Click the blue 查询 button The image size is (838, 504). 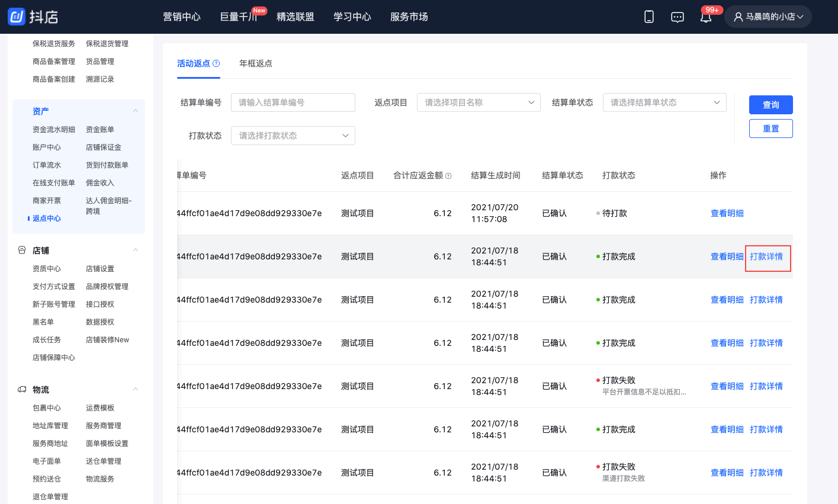771,105
